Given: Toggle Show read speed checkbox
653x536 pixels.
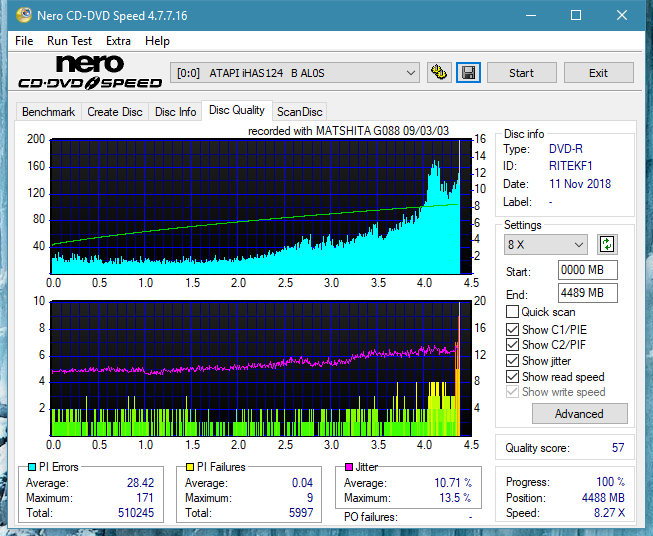Looking at the screenshot, I should [512, 376].
